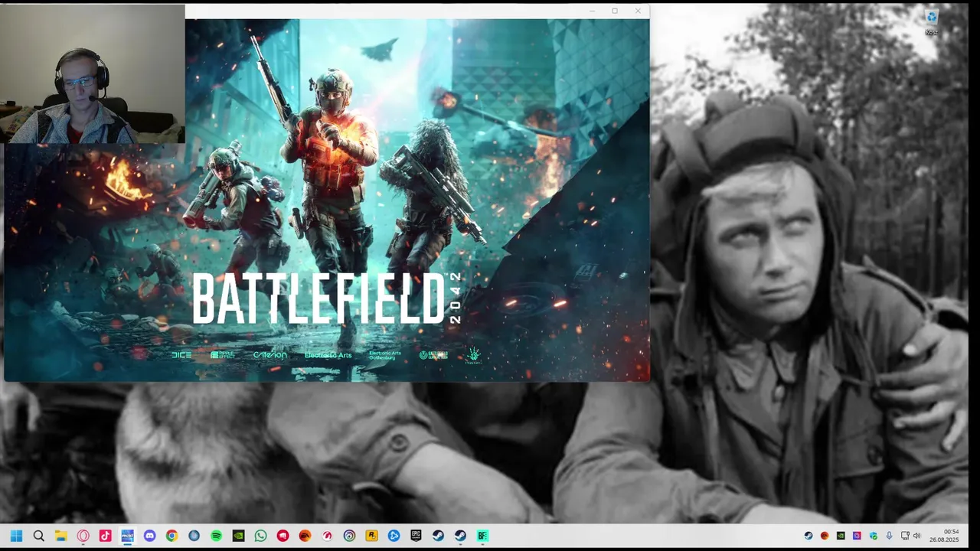Click the microphone tray icon

[889, 536]
